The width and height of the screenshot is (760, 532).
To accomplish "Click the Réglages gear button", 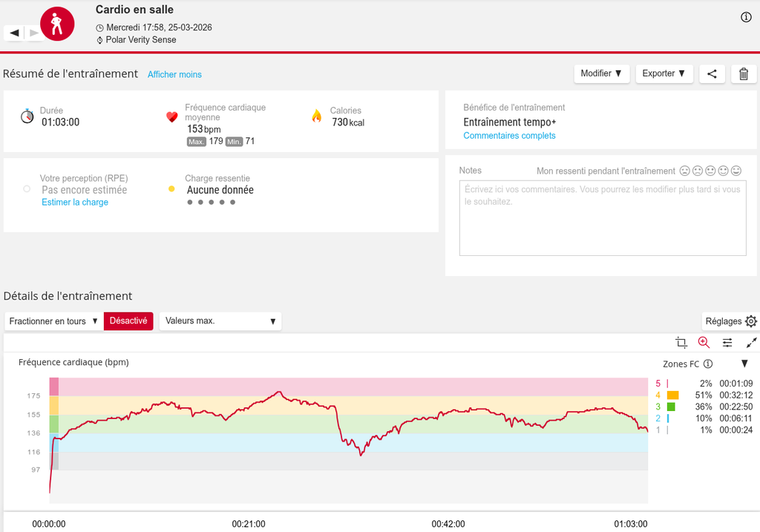I will pos(730,321).
